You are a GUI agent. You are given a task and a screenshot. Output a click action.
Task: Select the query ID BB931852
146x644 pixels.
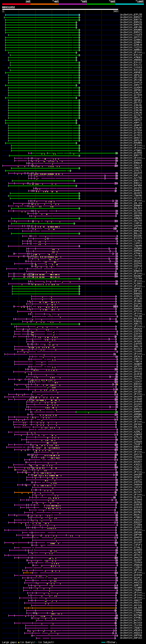[8, 8]
